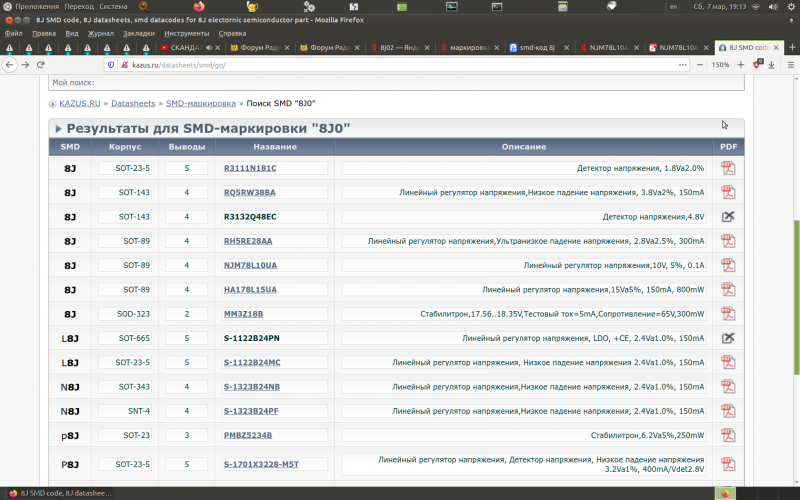This screenshot has height=500, width=800.
Task: Open PDF for HA178L15UA
Action: (x=728, y=289)
